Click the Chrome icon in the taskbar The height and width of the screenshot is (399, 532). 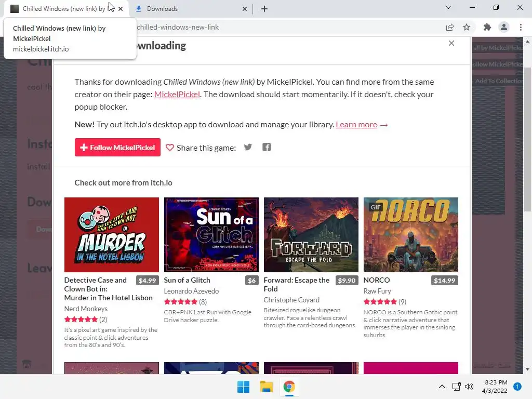tap(289, 387)
